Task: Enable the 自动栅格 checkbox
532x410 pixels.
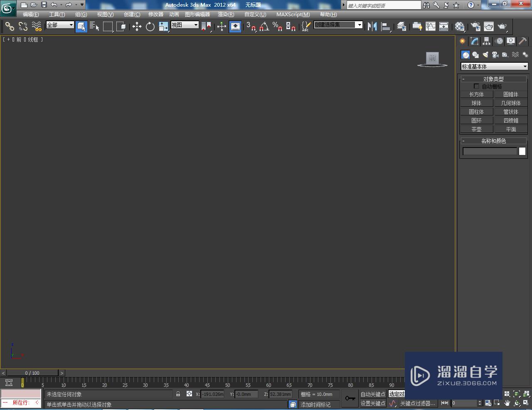Action: [476, 86]
